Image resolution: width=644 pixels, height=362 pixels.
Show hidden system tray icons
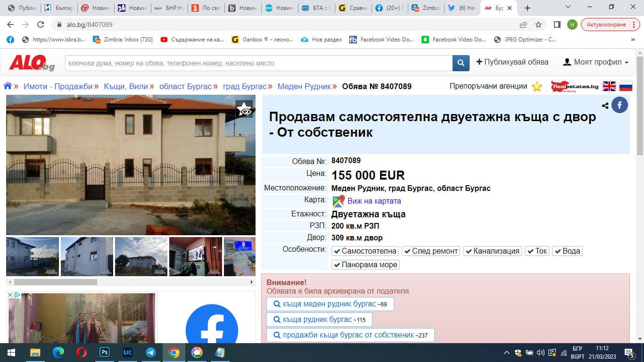[507, 353]
